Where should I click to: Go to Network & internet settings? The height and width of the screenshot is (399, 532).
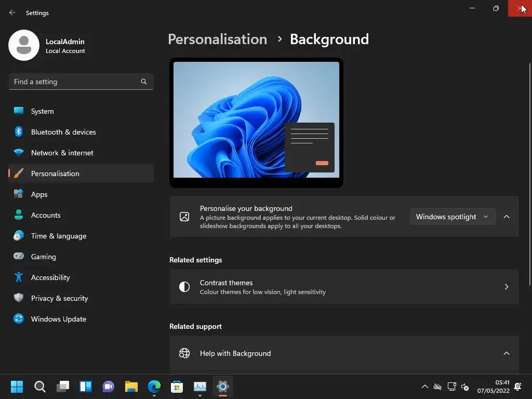pyautogui.click(x=81, y=153)
